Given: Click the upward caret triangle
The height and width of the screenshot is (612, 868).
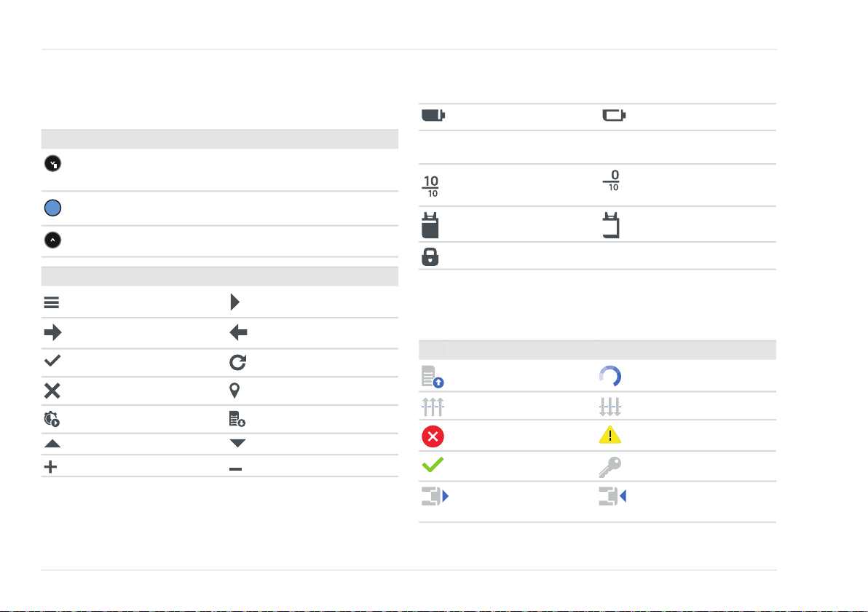Looking at the screenshot, I should pos(52,444).
